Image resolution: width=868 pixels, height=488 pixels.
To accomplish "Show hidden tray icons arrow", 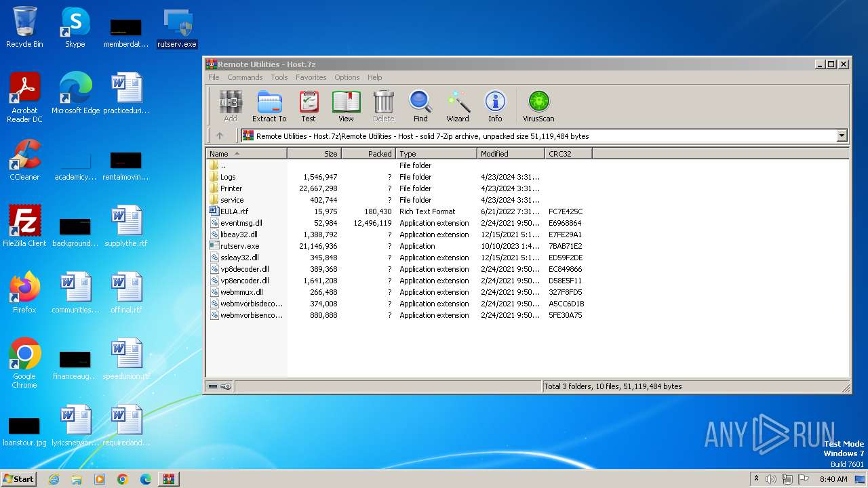I will pos(756,479).
